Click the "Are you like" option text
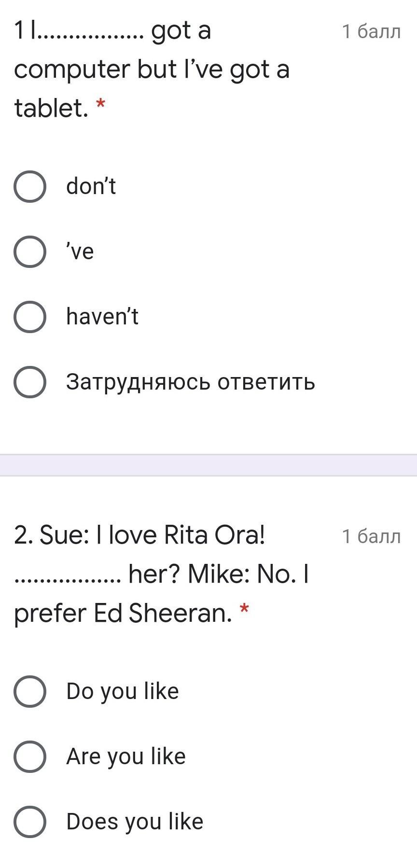417x868 pixels. coord(126,756)
